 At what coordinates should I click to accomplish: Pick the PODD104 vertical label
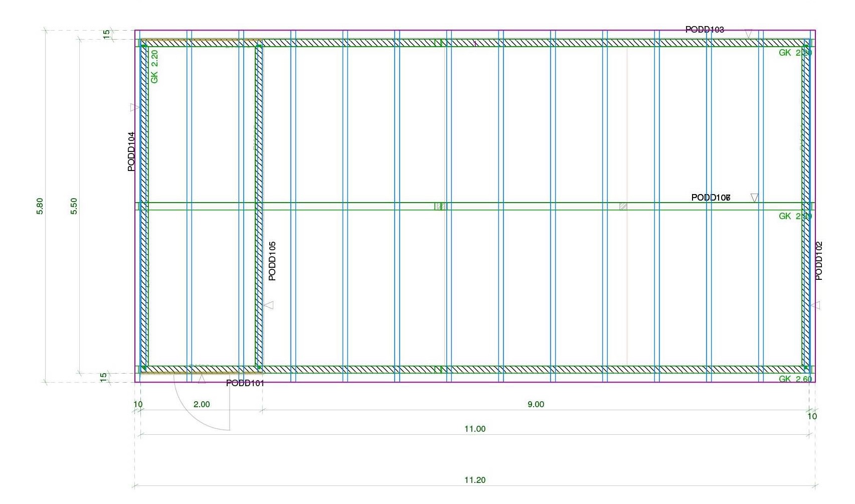coord(131,151)
